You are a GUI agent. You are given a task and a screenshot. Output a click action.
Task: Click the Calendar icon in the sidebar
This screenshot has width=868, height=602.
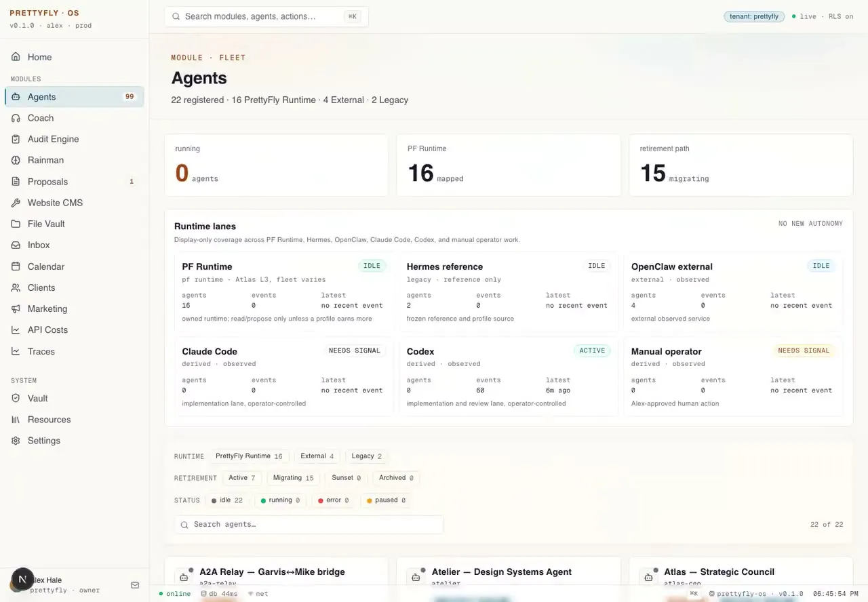click(16, 266)
